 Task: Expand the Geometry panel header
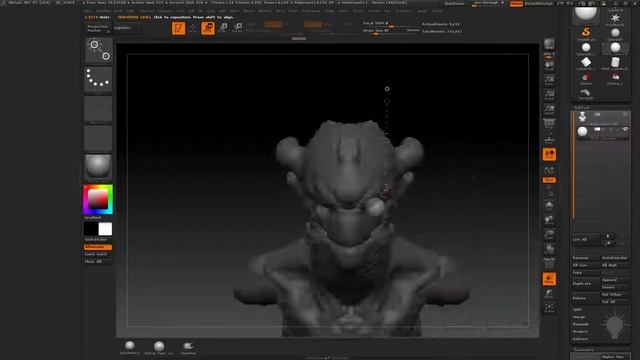584,350
